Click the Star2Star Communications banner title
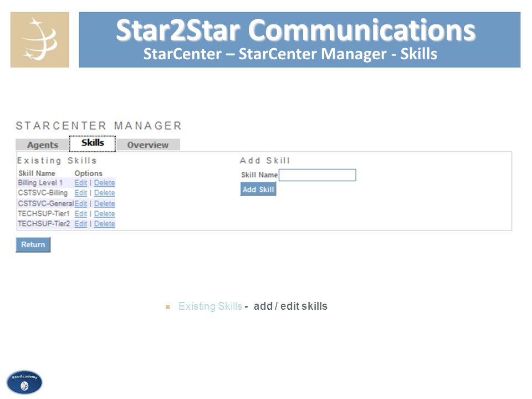This screenshot has width=532, height=399. coord(295,30)
